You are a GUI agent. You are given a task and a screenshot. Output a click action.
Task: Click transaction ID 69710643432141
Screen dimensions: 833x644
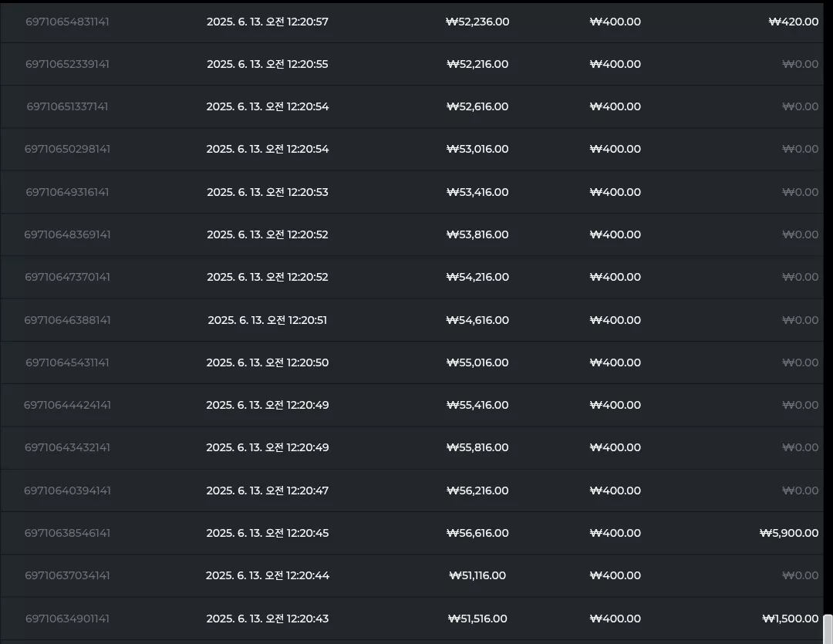point(67,447)
